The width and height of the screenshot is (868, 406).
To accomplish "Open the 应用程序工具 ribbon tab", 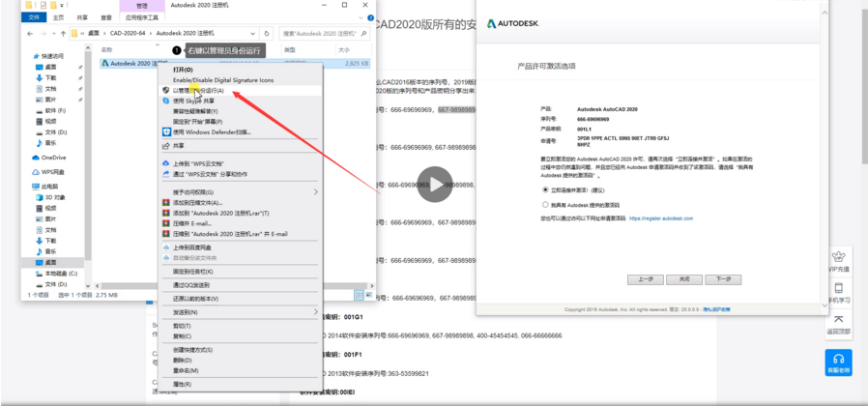I will pyautogui.click(x=142, y=17).
